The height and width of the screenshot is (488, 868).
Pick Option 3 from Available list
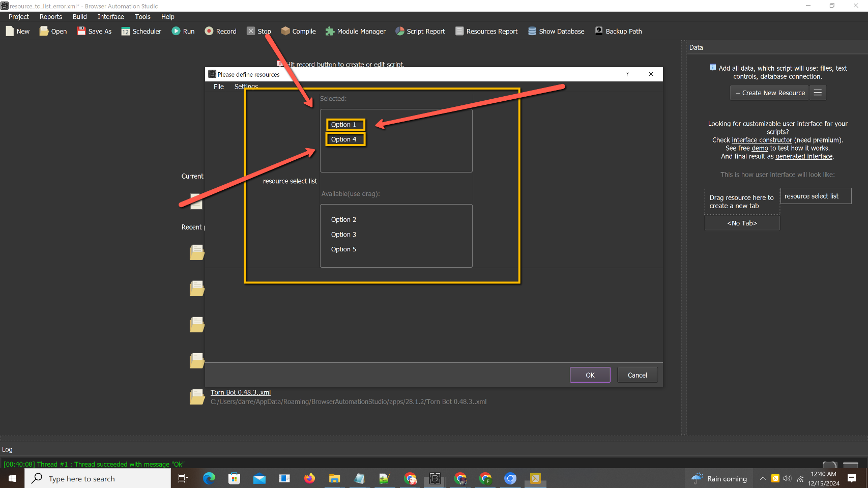click(344, 235)
